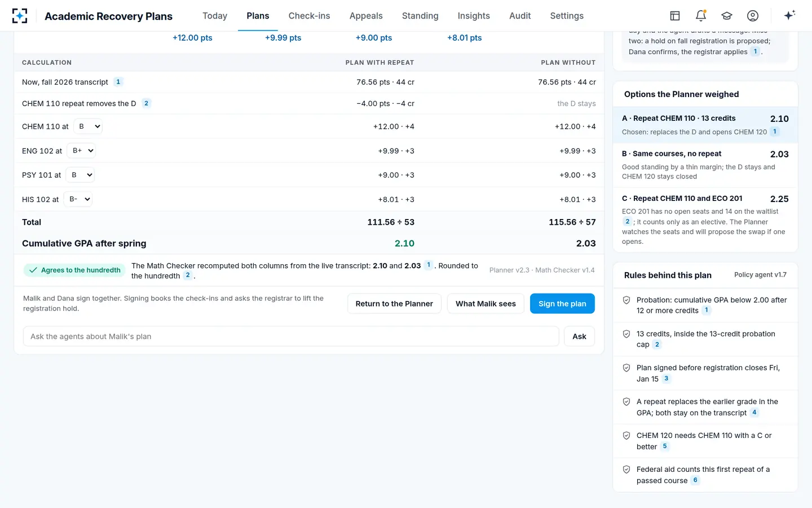Image resolution: width=812 pixels, height=508 pixels.
Task: Click the +12.00 pts link
Action: point(192,38)
